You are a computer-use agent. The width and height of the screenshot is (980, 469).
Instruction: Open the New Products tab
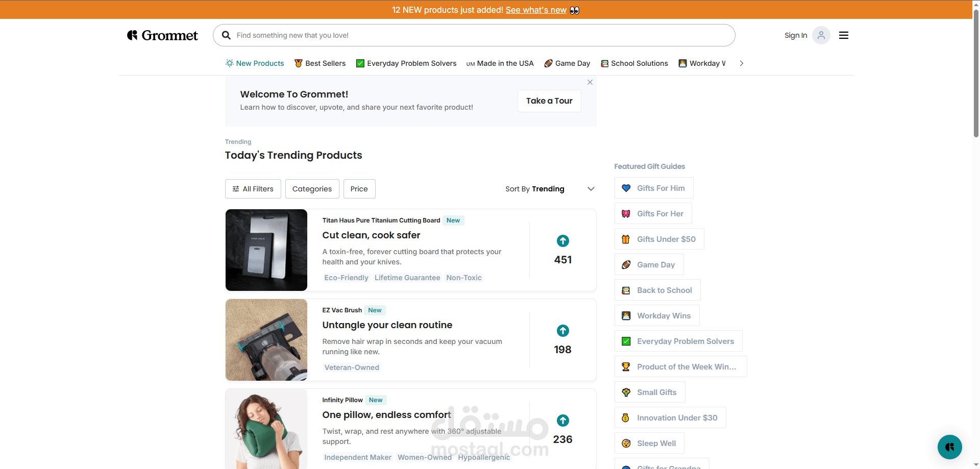[255, 63]
